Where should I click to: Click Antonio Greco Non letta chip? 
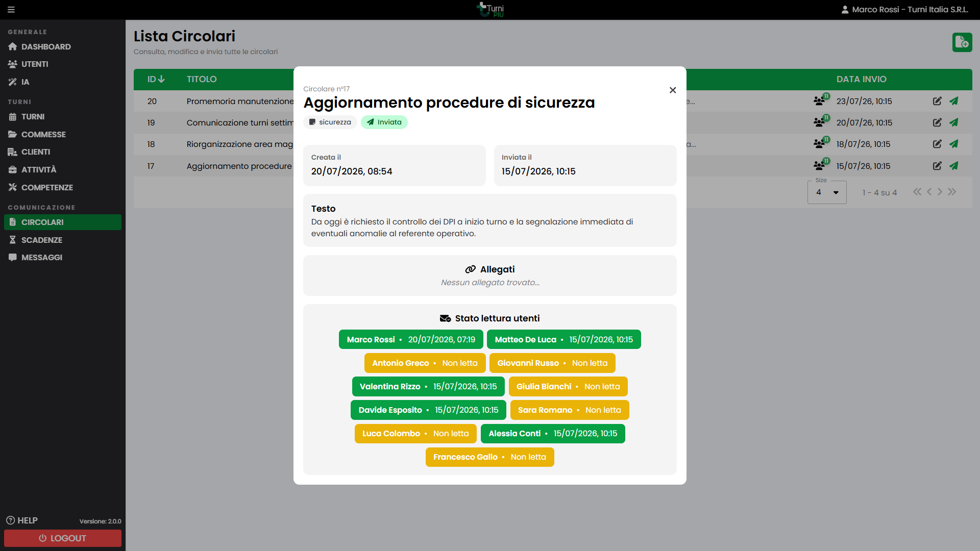(425, 363)
